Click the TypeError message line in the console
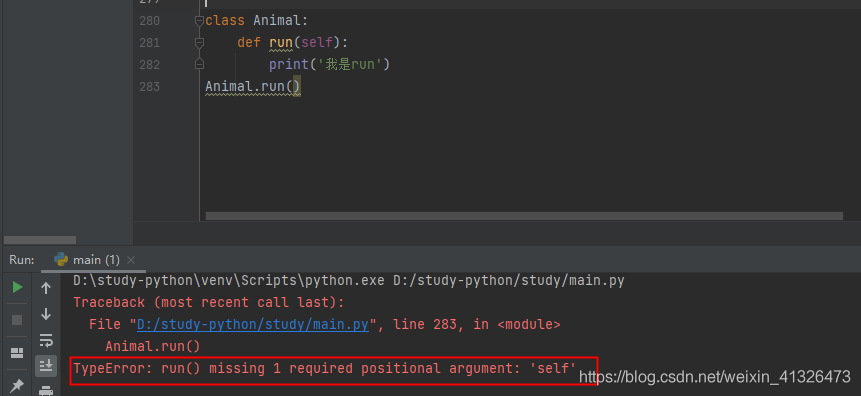 (x=325, y=369)
